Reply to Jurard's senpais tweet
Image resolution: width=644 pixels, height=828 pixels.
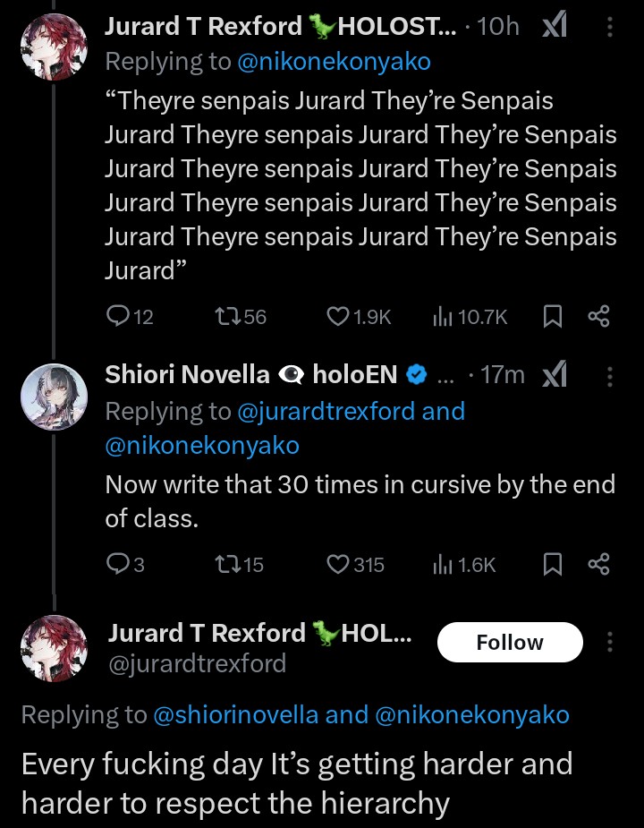118,316
